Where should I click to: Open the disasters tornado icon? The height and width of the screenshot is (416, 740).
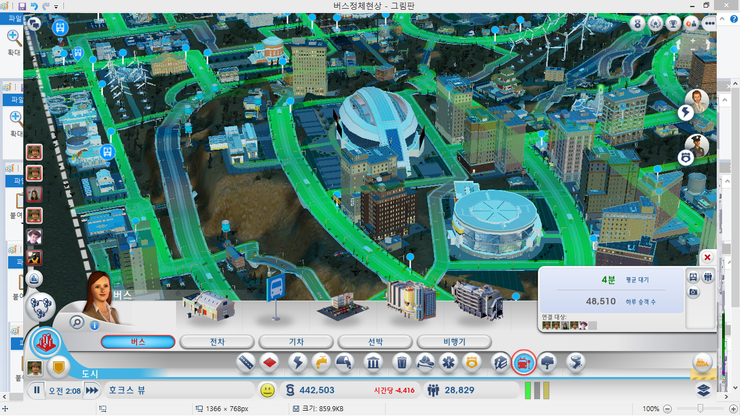(x=575, y=362)
